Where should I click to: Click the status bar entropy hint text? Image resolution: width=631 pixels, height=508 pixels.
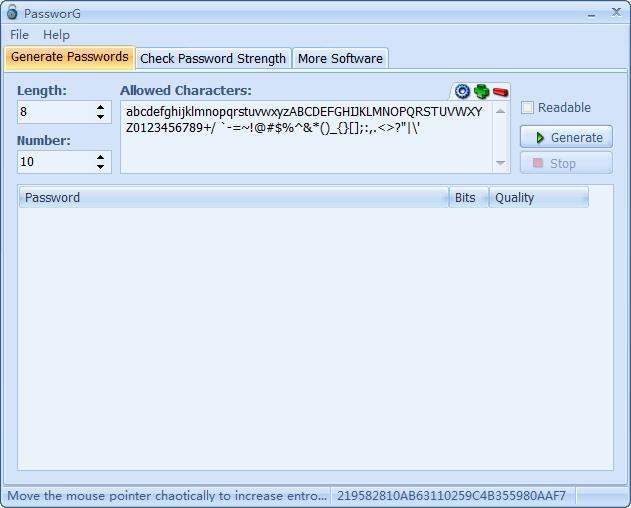(x=167, y=496)
